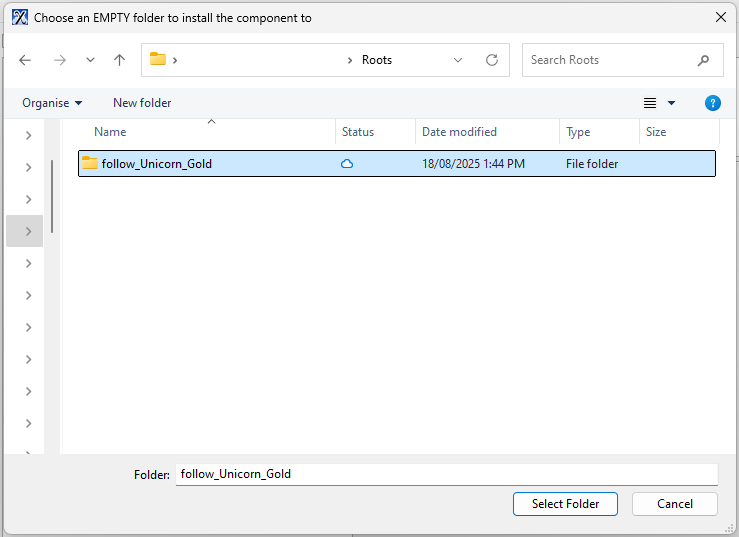739x537 pixels.
Task: Click the Refresh button in address bar
Action: coord(491,60)
